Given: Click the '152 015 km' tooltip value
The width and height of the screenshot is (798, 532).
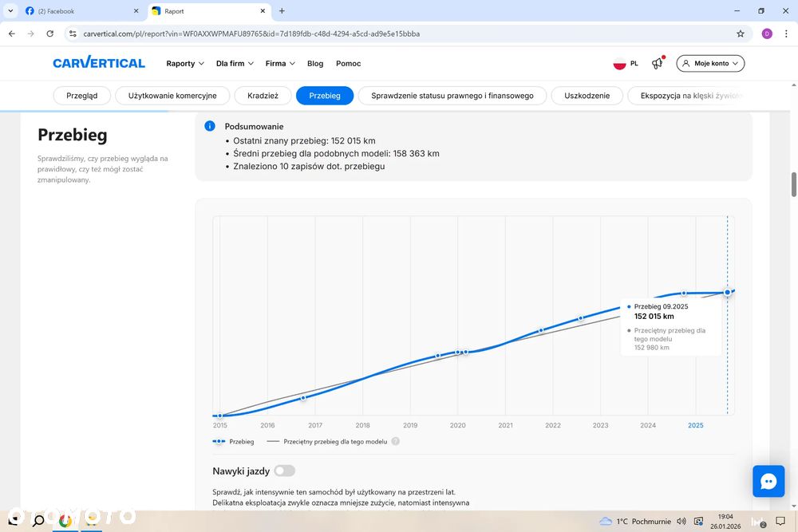Looking at the screenshot, I should (654, 317).
